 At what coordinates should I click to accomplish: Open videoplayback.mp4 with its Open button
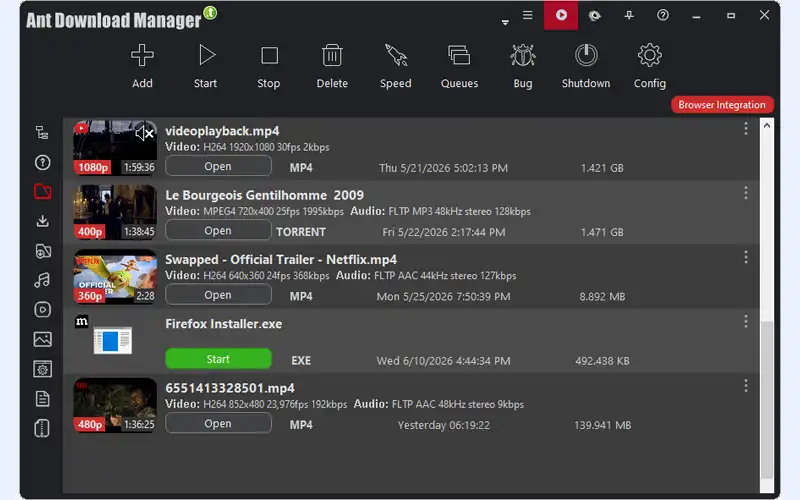point(218,166)
